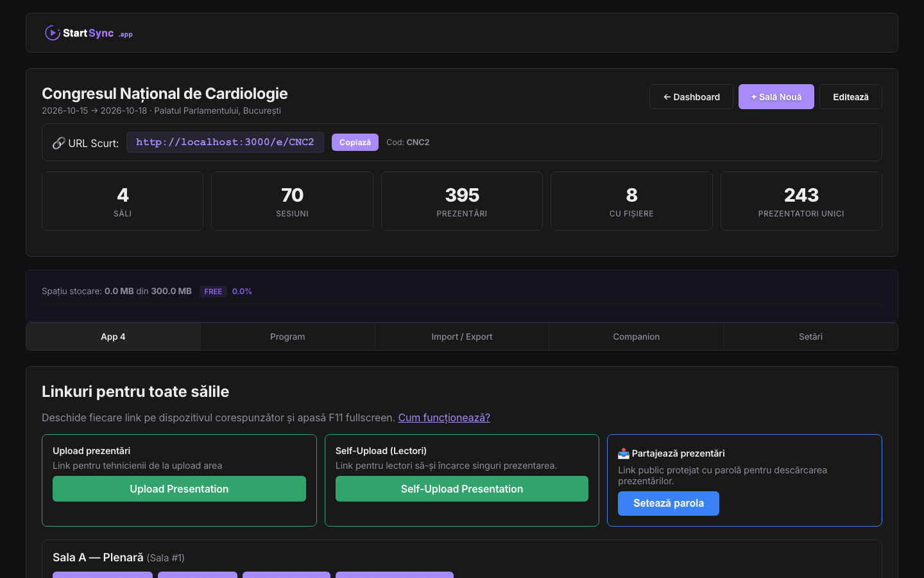This screenshot has height=578, width=924.
Task: Select the short URL localhost field
Action: 225,143
